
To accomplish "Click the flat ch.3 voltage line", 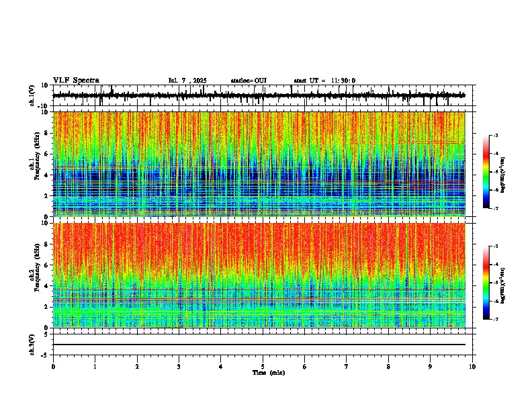I will click(259, 345).
